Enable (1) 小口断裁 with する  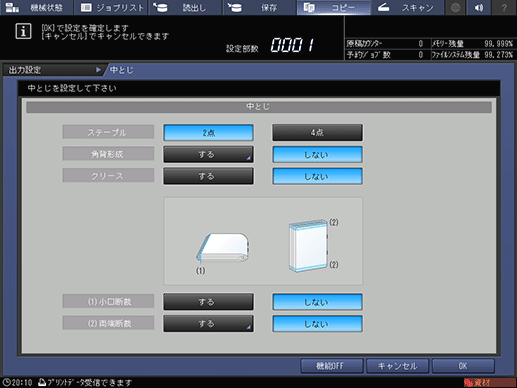click(x=208, y=302)
